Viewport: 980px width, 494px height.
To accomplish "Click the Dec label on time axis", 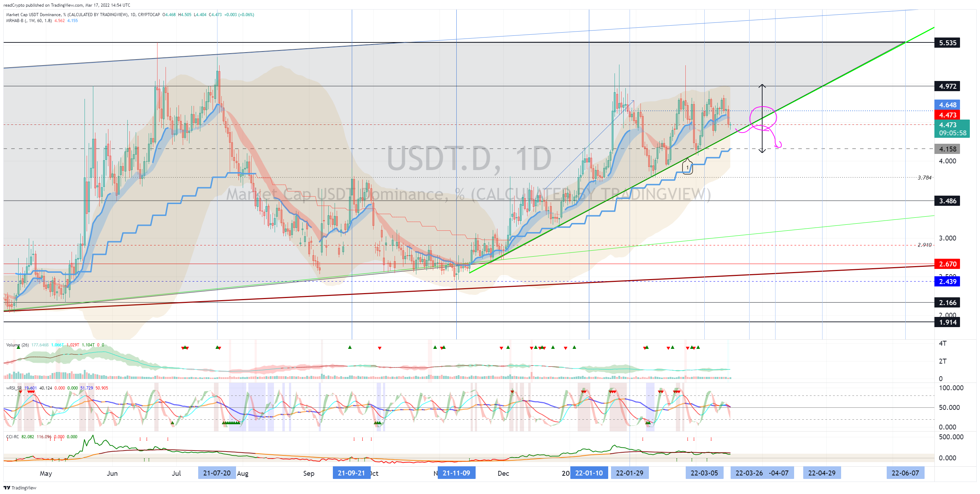I will click(x=503, y=473).
